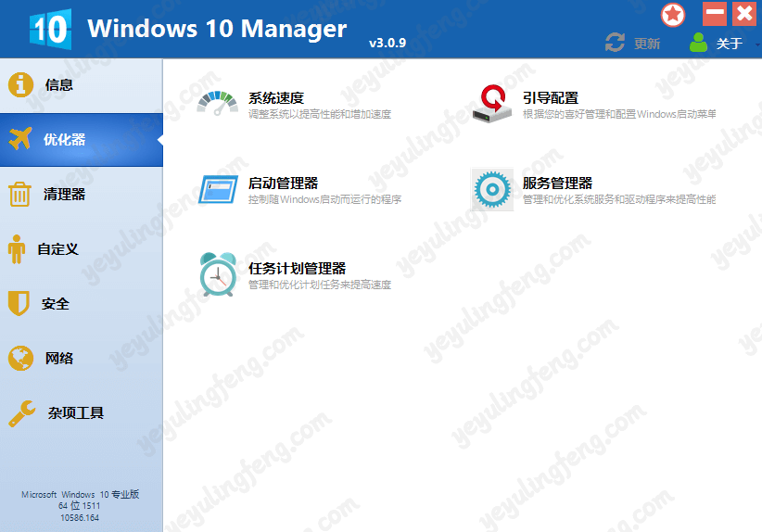Click the shield 安全 icon
Viewport: 762px width, 532px height.
(19, 304)
